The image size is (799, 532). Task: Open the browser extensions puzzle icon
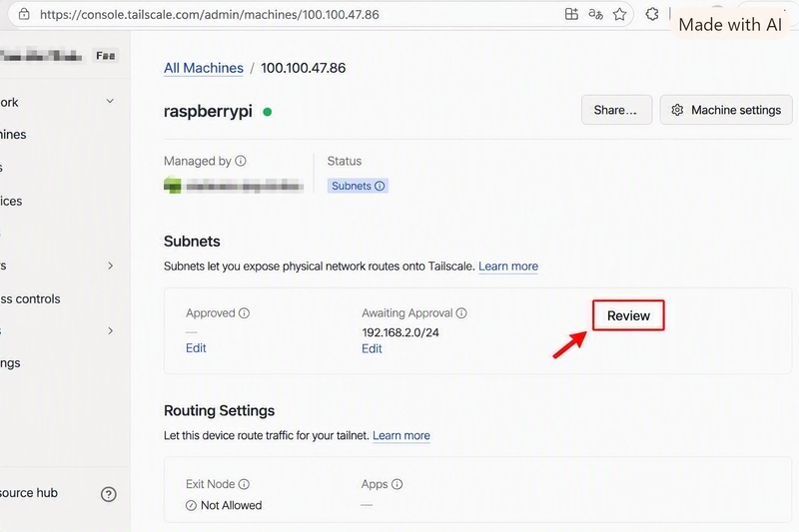[652, 14]
